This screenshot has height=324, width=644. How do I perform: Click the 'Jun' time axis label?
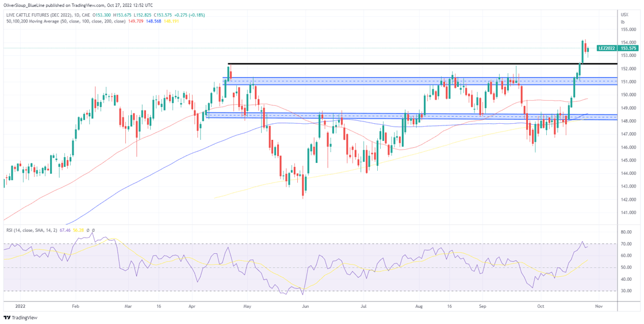click(x=305, y=307)
